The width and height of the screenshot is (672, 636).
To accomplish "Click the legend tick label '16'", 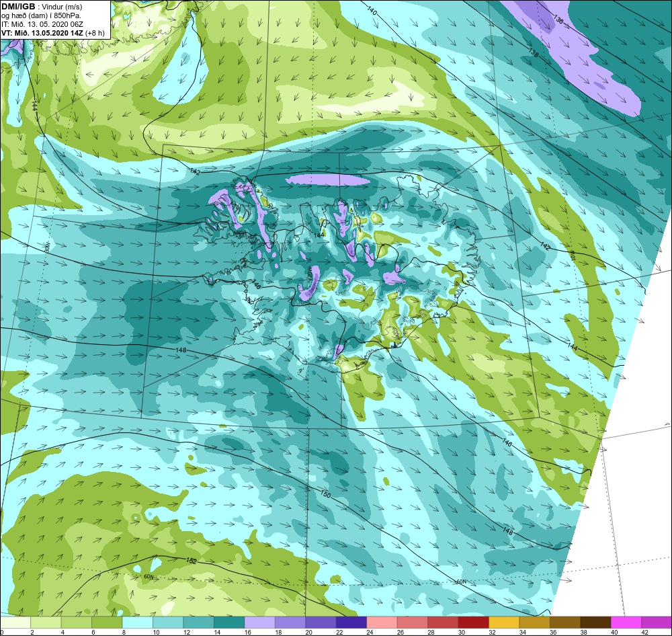I will click(x=248, y=632).
